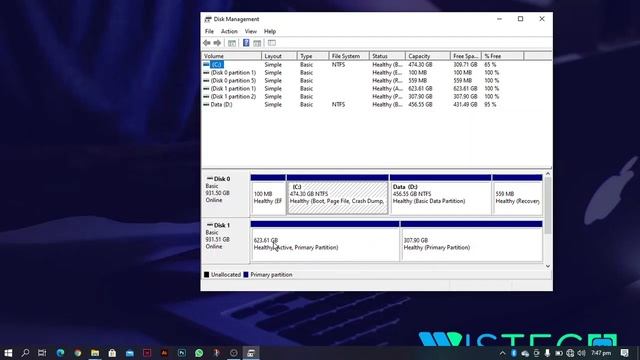The image size is (640, 360).
Task: Click the microphone tray icon
Action: tap(547, 353)
